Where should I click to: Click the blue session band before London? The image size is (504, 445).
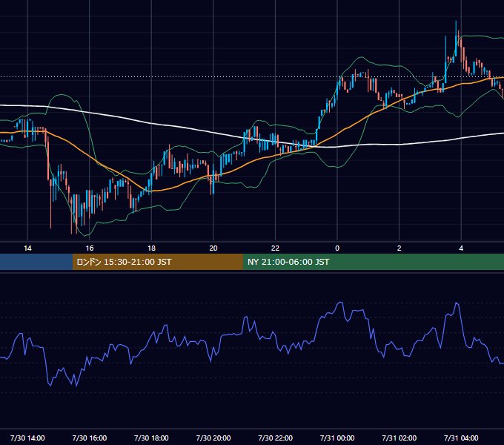point(36,262)
